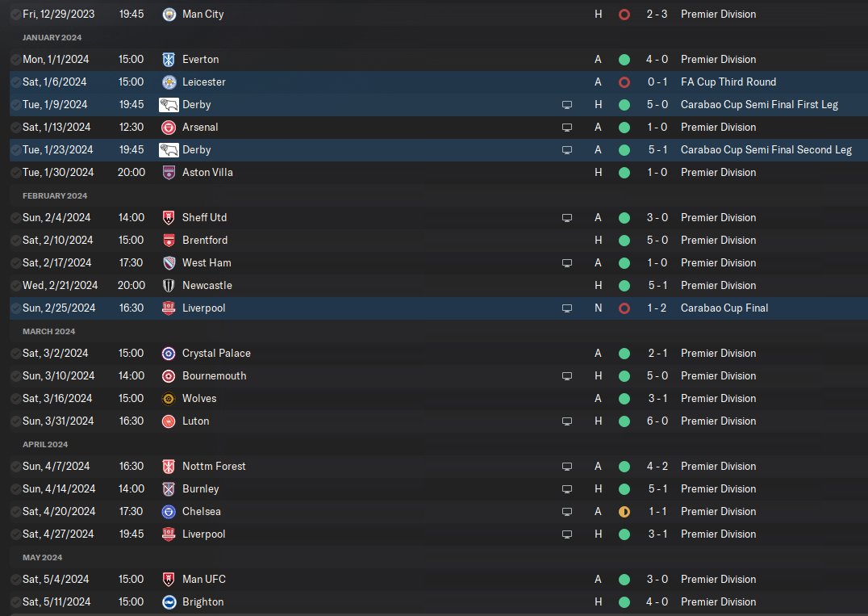Open the Newcastle team link

[x=207, y=286]
